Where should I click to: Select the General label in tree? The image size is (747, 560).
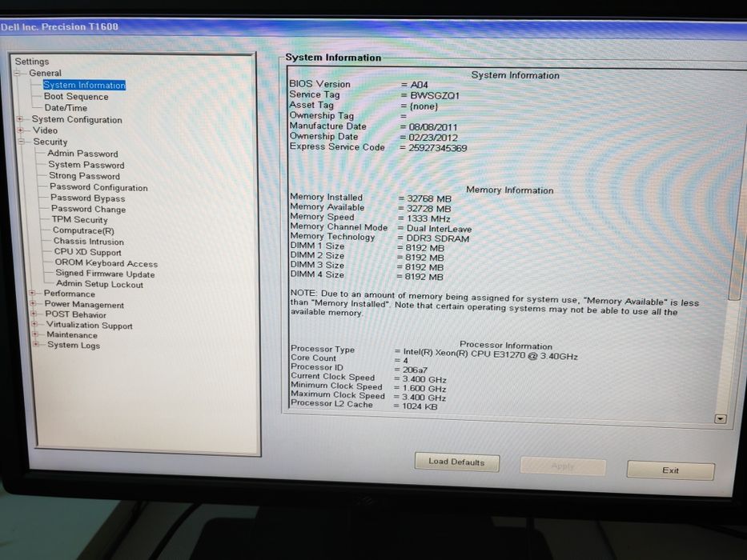click(x=46, y=74)
